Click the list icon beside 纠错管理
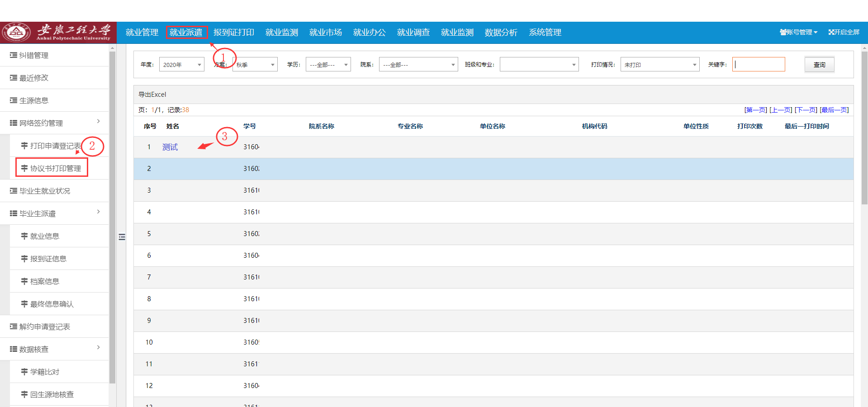 tap(14, 55)
